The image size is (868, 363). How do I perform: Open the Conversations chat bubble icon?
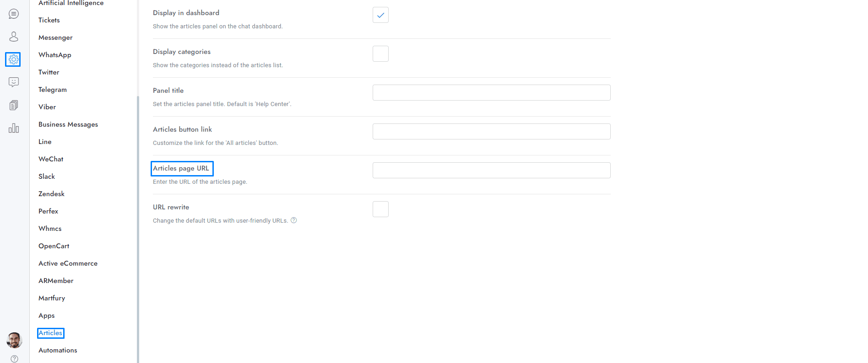pyautogui.click(x=14, y=14)
